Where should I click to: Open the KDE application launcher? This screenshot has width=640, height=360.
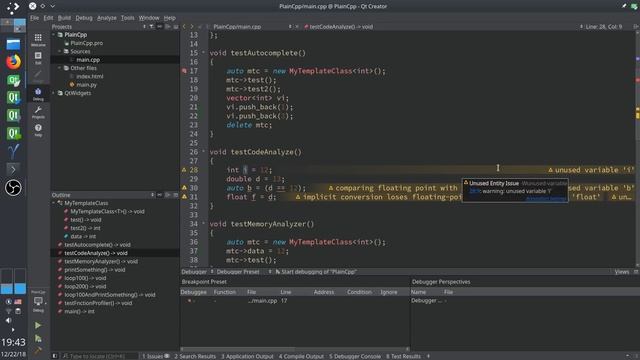click(13, 7)
